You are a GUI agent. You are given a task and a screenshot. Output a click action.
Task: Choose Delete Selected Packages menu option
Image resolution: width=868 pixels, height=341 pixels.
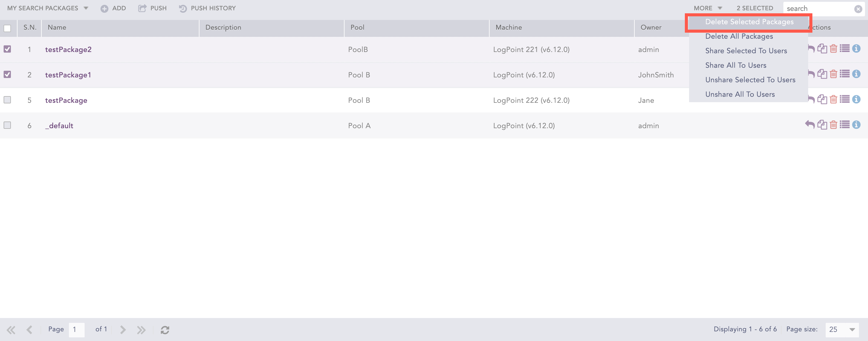(x=749, y=22)
